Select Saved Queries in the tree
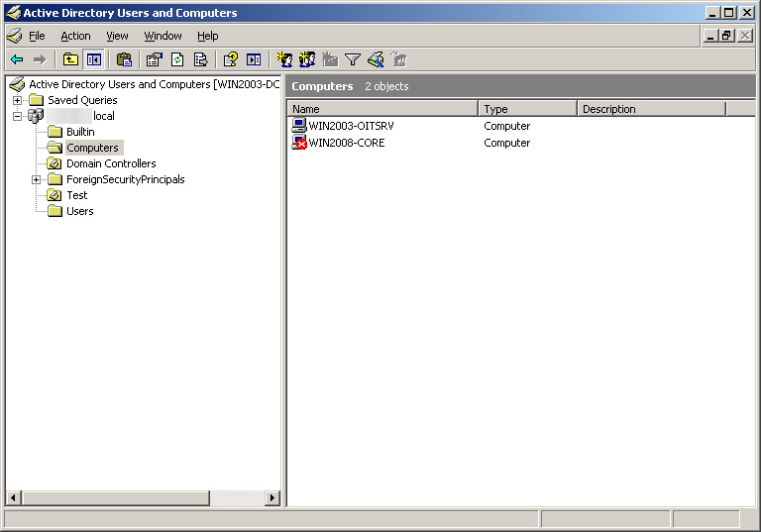 pos(82,100)
